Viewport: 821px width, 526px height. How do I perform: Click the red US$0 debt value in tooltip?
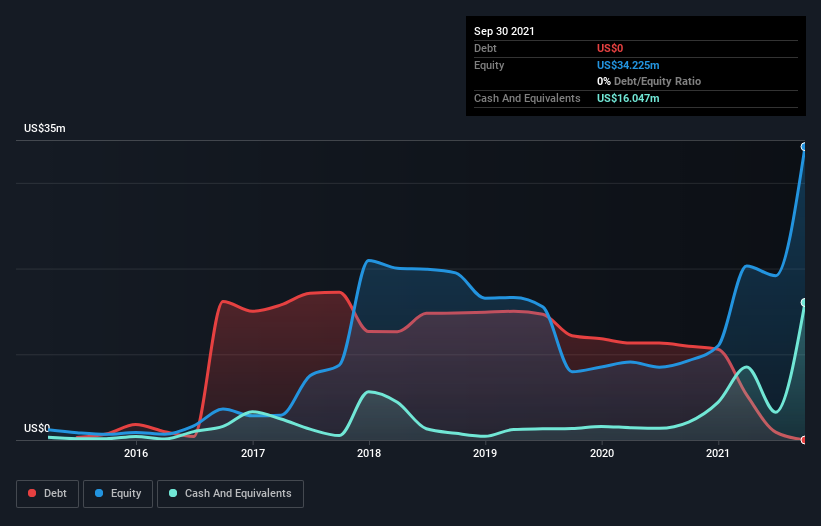(x=610, y=48)
